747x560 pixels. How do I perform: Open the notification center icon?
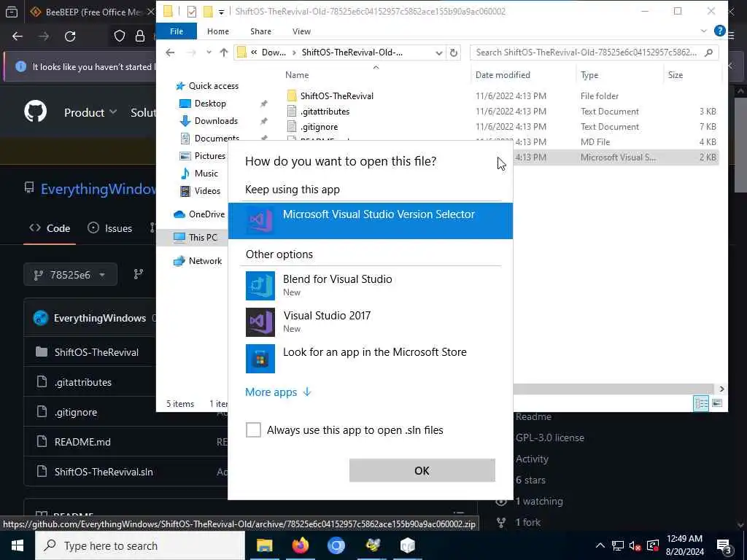pos(724,546)
